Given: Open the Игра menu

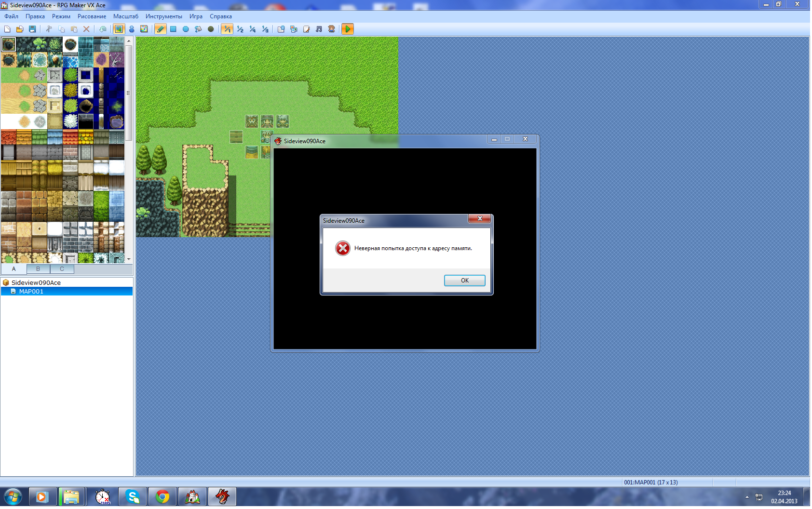Looking at the screenshot, I should (196, 16).
